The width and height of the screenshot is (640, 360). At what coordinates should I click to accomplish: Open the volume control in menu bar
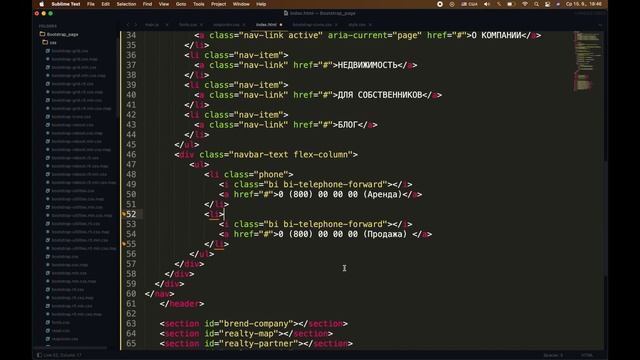click(x=487, y=4)
